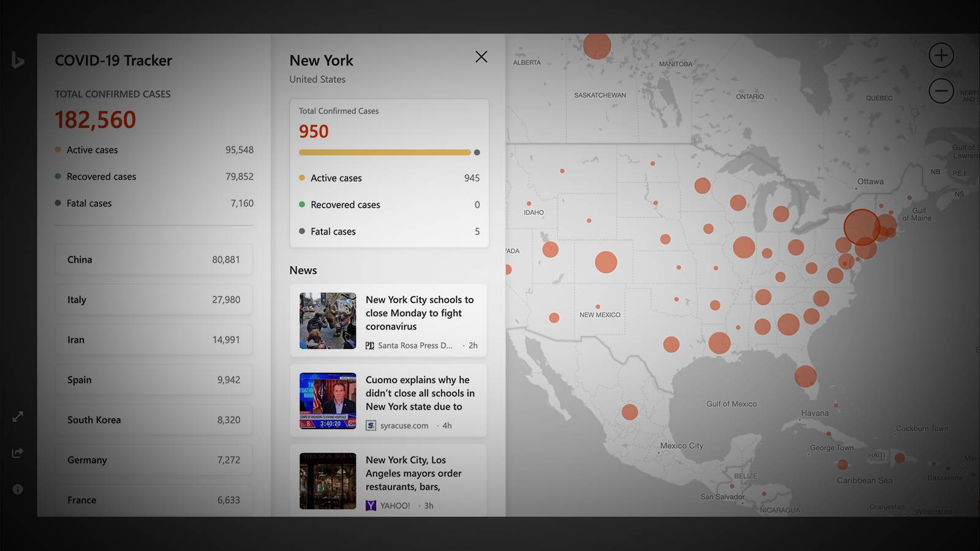Click the Cuomo press conference thumbnail

[x=328, y=401]
